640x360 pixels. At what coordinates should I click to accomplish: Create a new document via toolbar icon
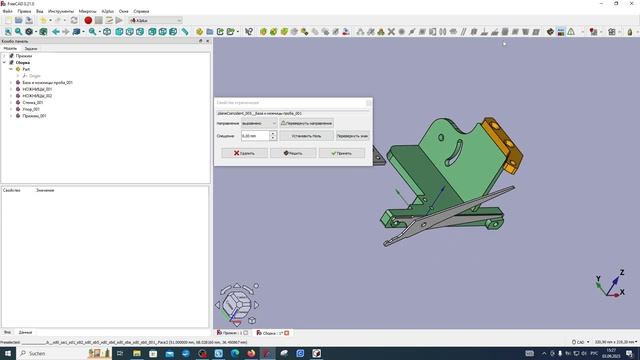click(x=8, y=20)
